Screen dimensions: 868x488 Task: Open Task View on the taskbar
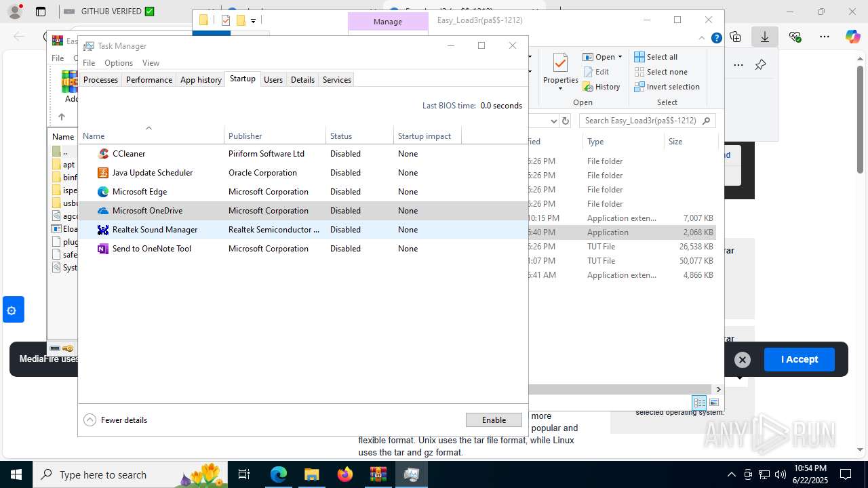(x=244, y=474)
